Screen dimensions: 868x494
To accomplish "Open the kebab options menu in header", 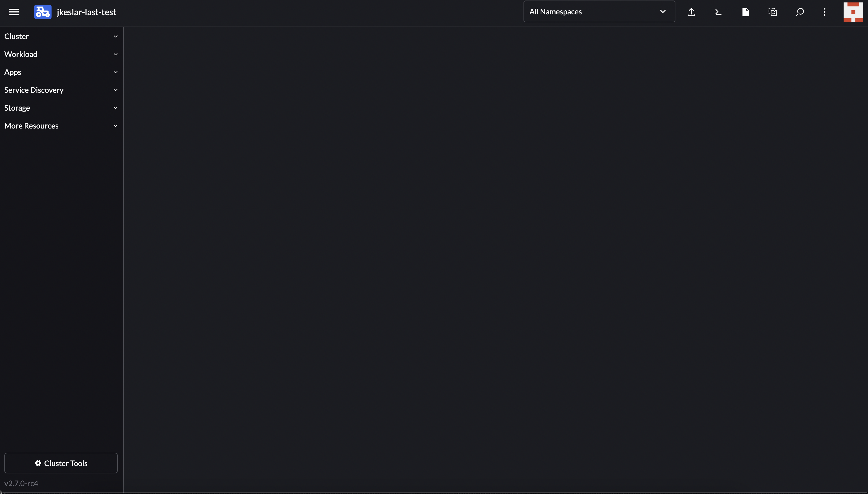I will [824, 12].
